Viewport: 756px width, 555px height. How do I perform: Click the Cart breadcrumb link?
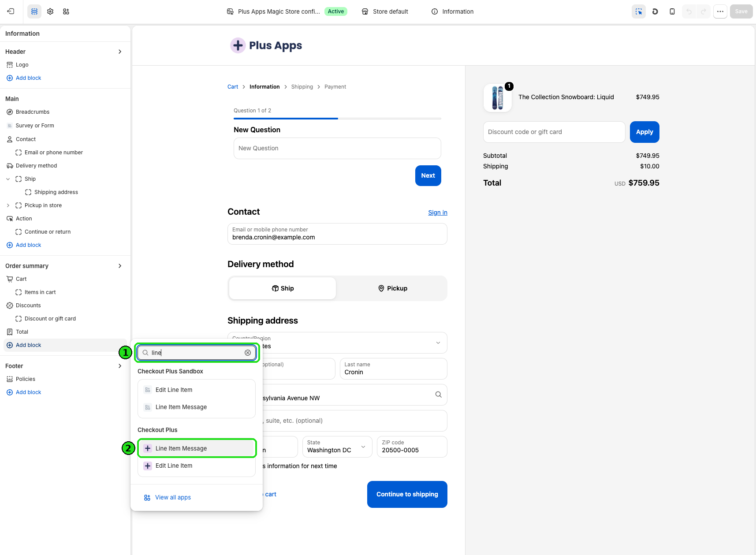click(x=233, y=87)
